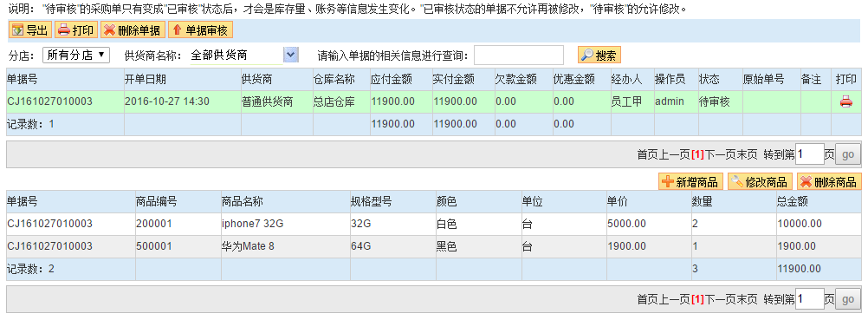Click the lower page number input field

810,300
